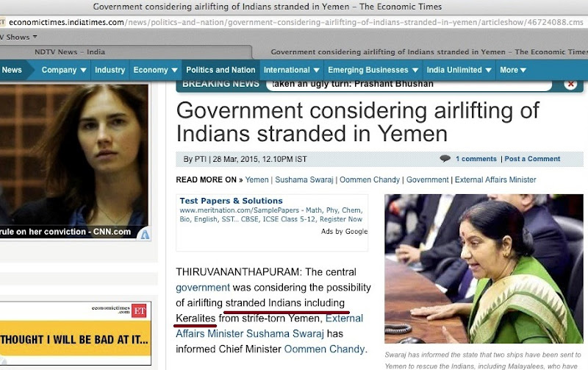Switch to NDTV News - India tab
This screenshot has width=588, height=370.
(x=70, y=52)
